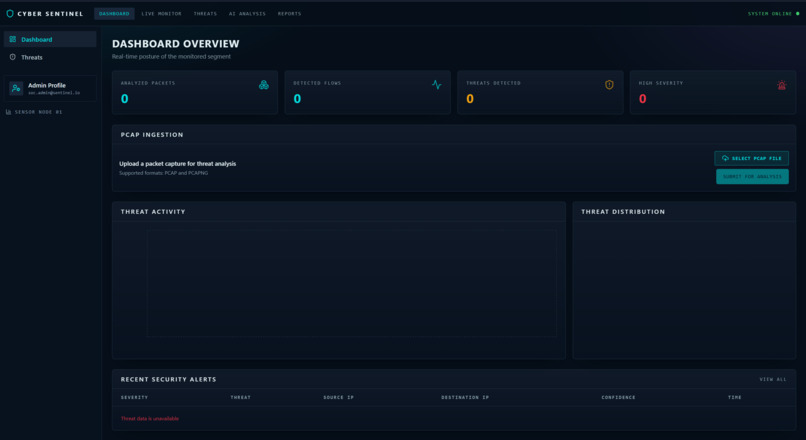This screenshot has width=806, height=440.
Task: Click the PCAP Ingestion panel heading
Action: pos(152,135)
